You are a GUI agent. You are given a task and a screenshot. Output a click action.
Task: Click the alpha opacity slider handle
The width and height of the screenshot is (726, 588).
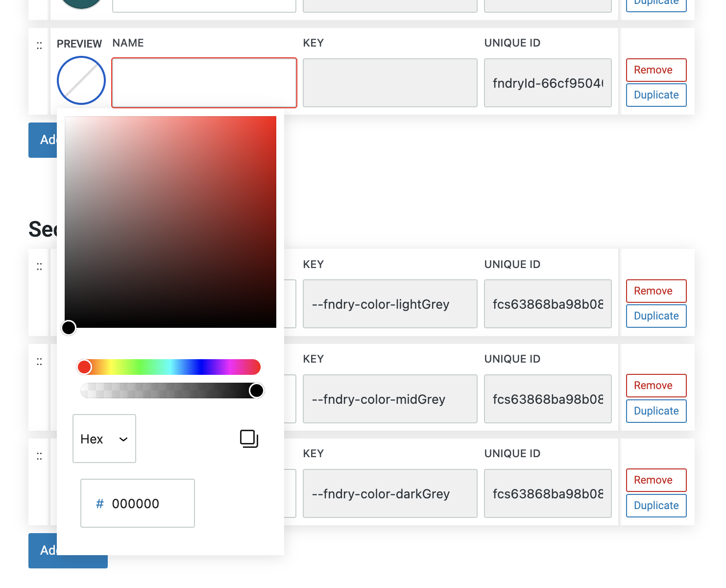click(256, 391)
